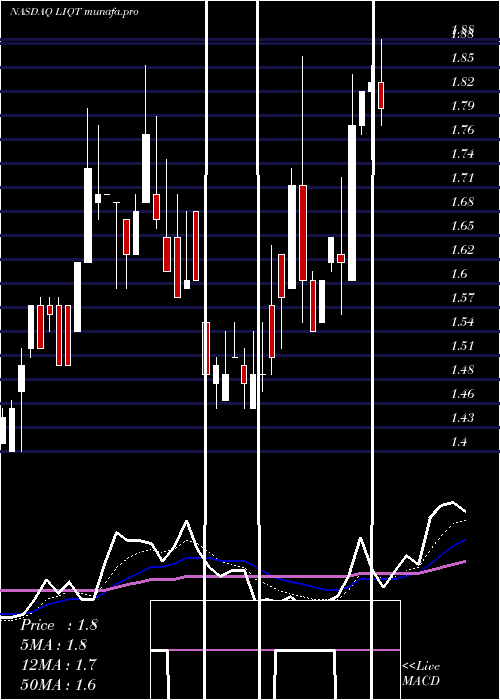Click the 1.74 price axis label
Image resolution: width=500 pixels, height=700 pixels.
pos(462,154)
